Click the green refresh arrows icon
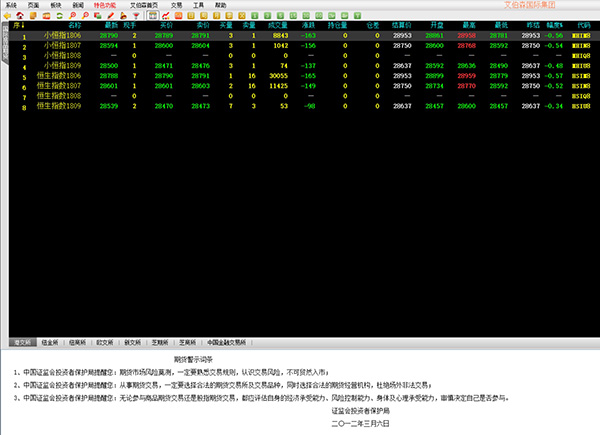This screenshot has width=600, height=435. (x=59, y=16)
